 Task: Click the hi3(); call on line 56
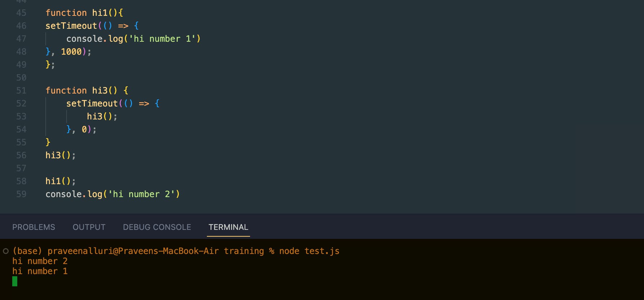click(x=60, y=155)
